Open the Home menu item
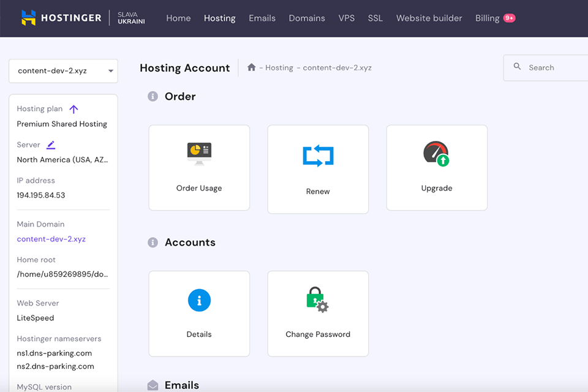The width and height of the screenshot is (588, 392). (178, 18)
